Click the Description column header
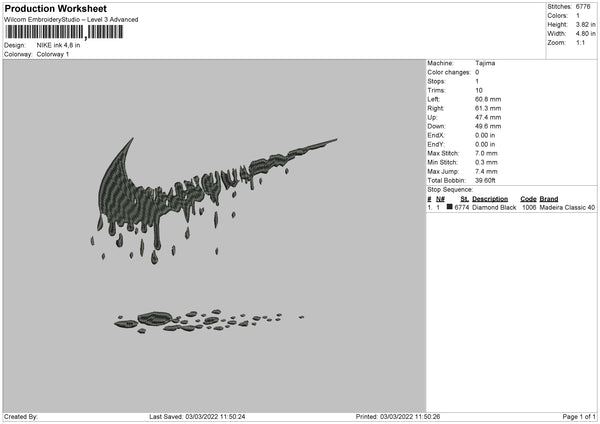 pyautogui.click(x=490, y=199)
